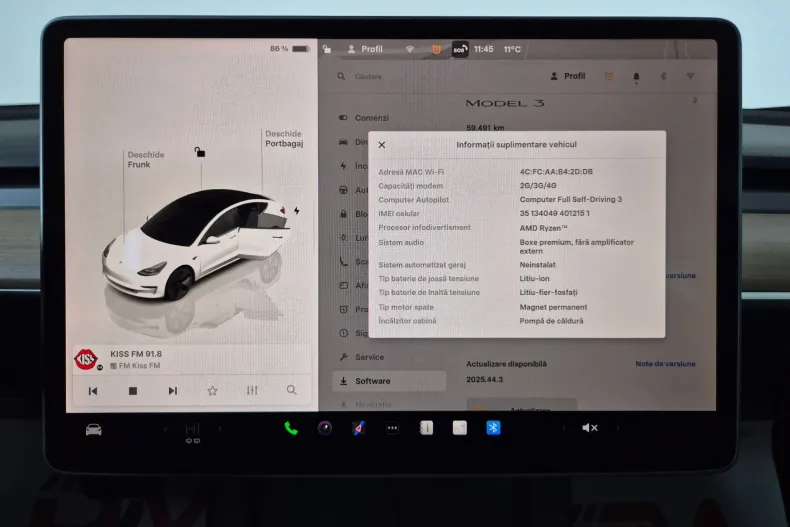Tap Pompă de căldură value
The image size is (790, 527).
click(551, 321)
